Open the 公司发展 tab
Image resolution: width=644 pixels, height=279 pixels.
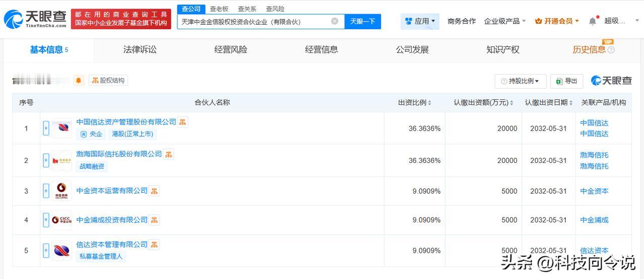tap(412, 49)
